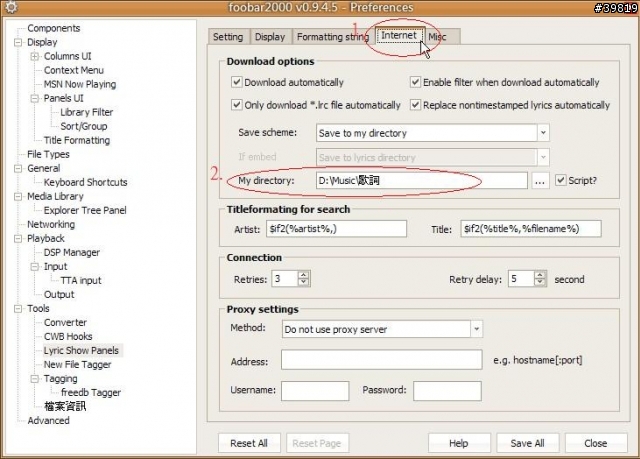Select TTA input in the tree
Screen dimensions: 640x459
click(x=81, y=281)
